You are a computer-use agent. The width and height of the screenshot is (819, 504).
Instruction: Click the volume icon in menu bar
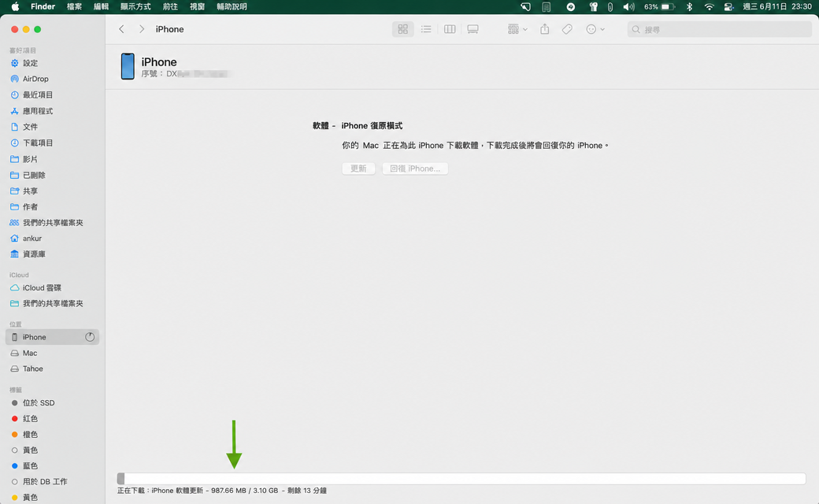pos(629,7)
